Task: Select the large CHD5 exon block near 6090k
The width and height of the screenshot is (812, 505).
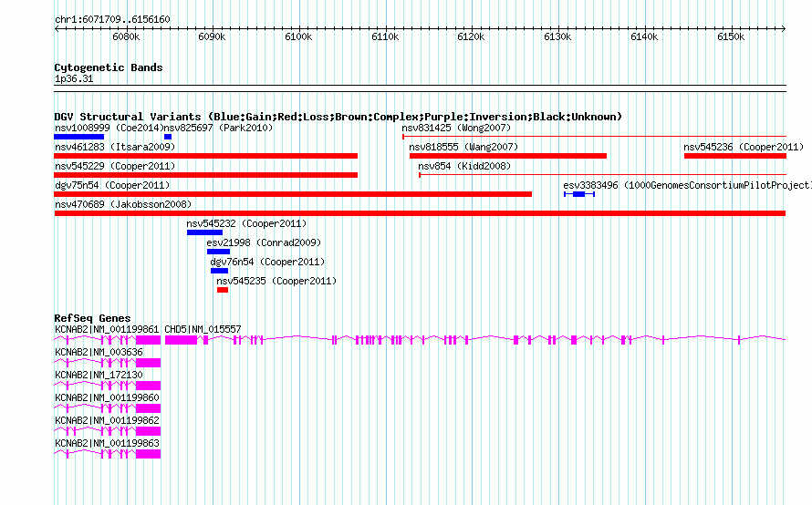Action: pos(182,340)
